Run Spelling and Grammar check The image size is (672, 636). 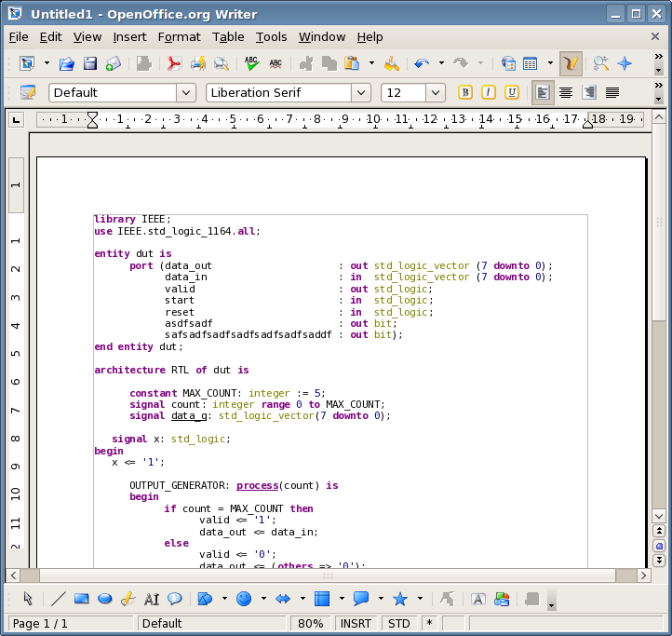[x=251, y=63]
